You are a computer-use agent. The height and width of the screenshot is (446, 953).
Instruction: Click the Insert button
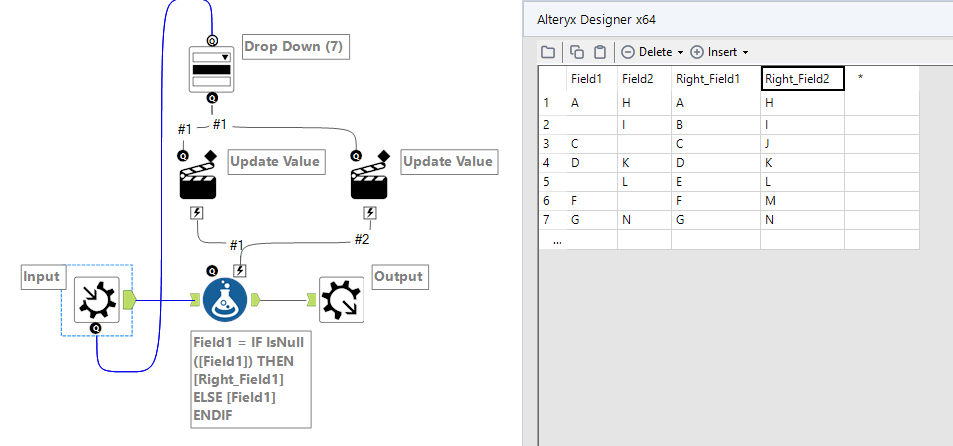click(715, 52)
